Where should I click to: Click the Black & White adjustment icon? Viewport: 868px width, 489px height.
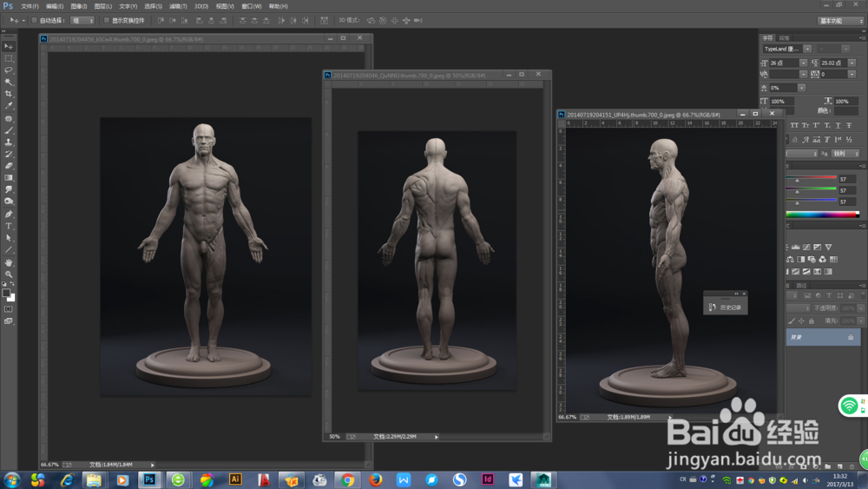[x=801, y=259]
